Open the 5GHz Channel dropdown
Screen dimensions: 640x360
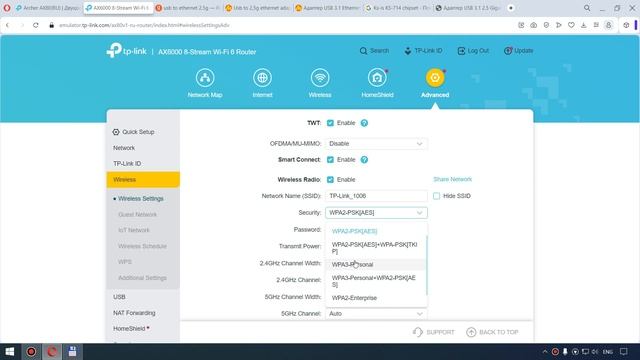(x=376, y=313)
